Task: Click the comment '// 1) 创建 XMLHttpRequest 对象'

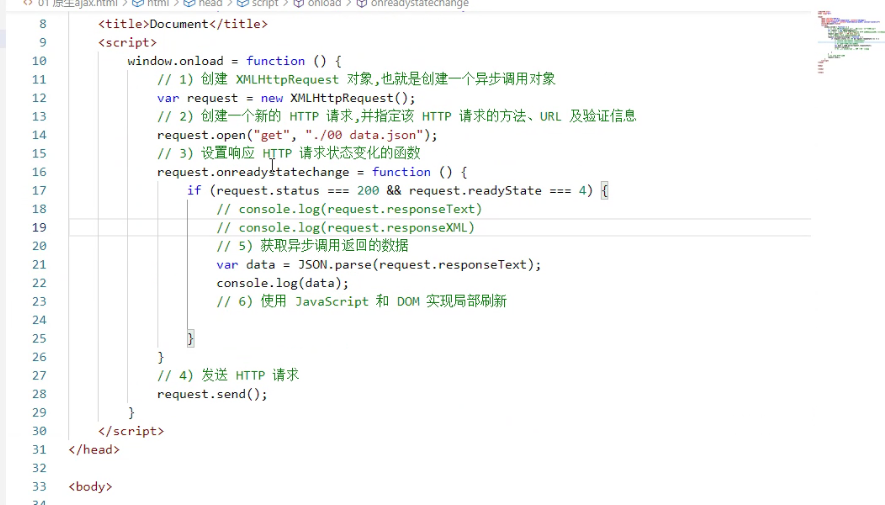Action: [266, 79]
